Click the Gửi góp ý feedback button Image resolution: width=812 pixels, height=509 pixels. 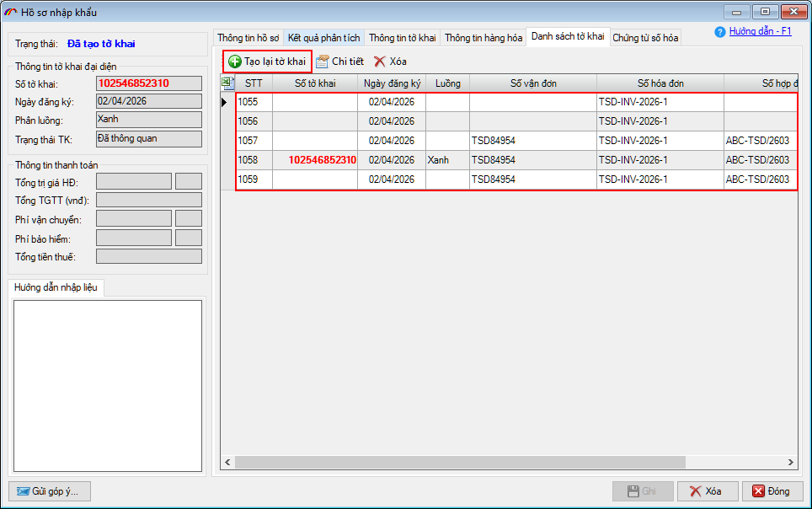point(49,491)
